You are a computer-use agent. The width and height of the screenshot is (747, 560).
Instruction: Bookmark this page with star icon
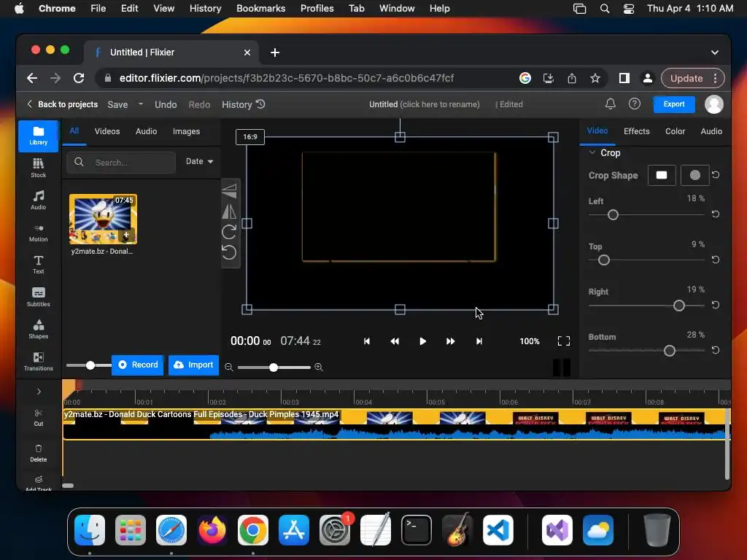pos(595,78)
